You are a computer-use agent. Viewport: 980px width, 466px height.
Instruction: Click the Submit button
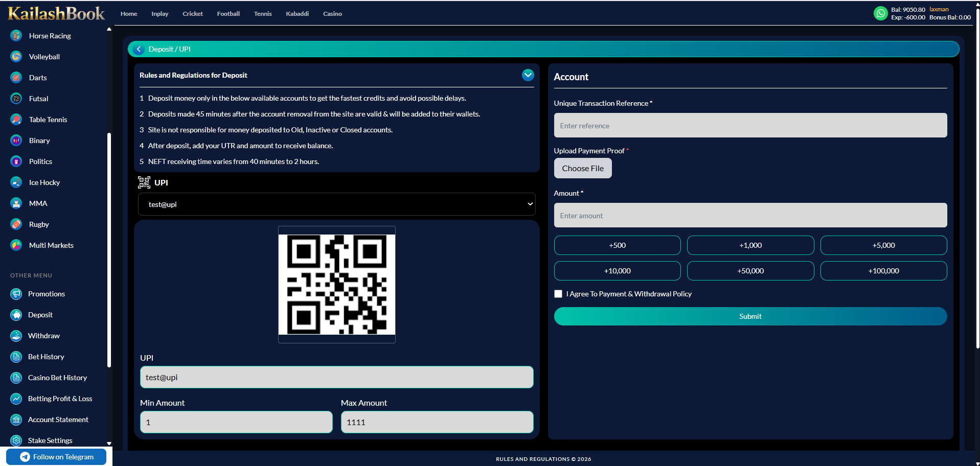click(x=750, y=316)
